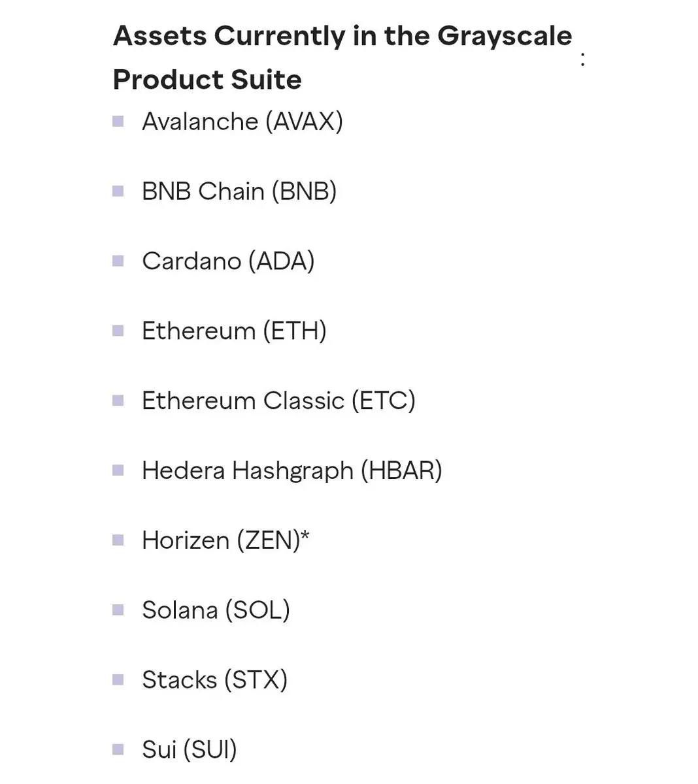This screenshot has height=784, width=698.
Task: Open Hedera Hashgraph (HBAR) entry
Action: click(x=292, y=471)
